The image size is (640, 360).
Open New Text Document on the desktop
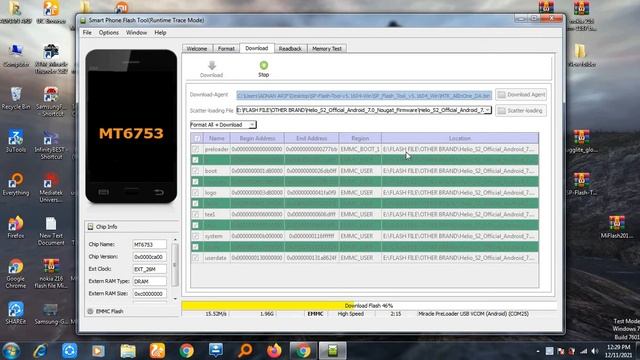click(x=51, y=231)
